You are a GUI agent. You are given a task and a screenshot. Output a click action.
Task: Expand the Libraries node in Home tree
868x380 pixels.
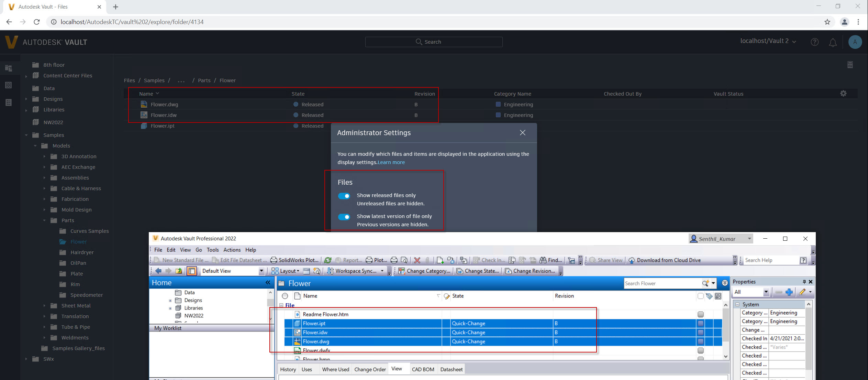170,308
